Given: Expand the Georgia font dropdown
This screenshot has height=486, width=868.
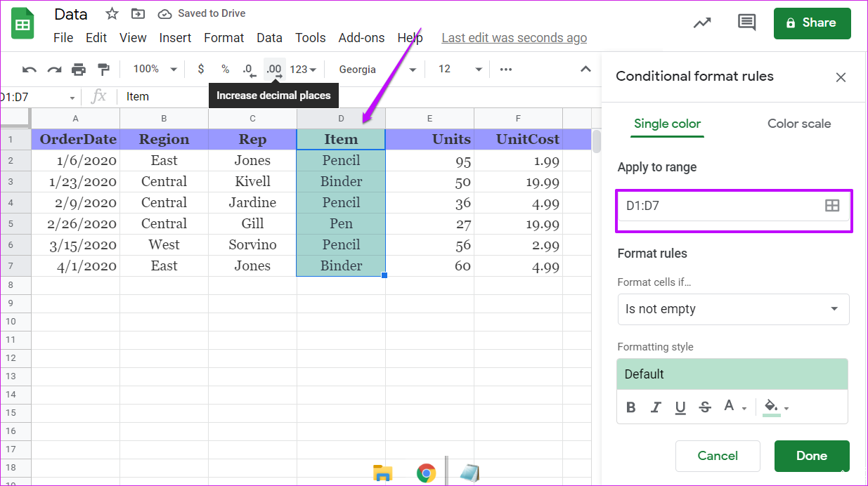Looking at the screenshot, I should pos(377,70).
